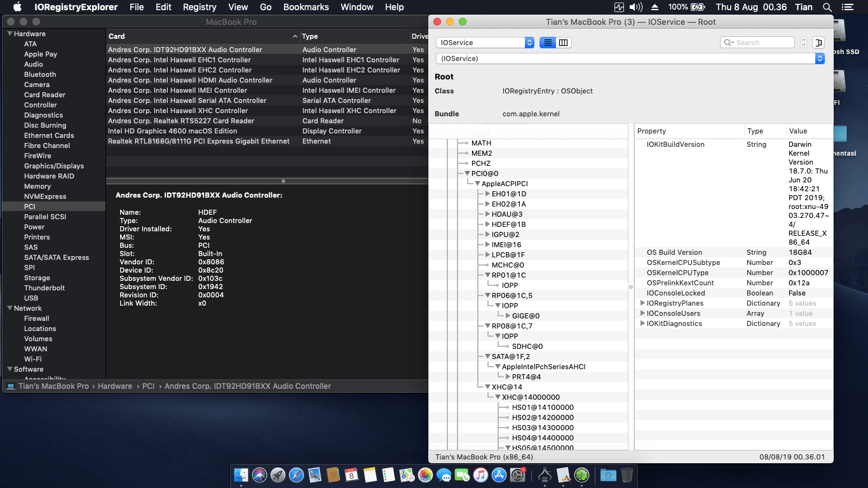The width and height of the screenshot is (868, 488).
Task: Expand the IORegistryPlanes dictionary property
Action: tap(642, 303)
